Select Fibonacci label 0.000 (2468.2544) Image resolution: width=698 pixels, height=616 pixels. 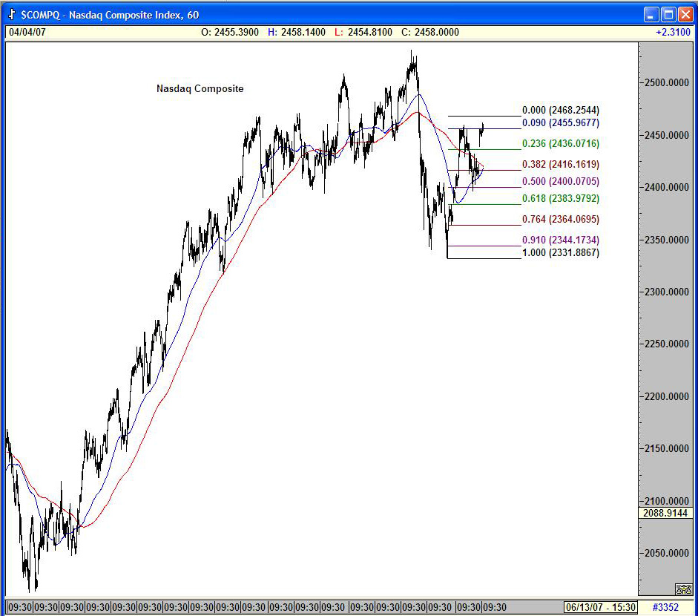(x=561, y=110)
